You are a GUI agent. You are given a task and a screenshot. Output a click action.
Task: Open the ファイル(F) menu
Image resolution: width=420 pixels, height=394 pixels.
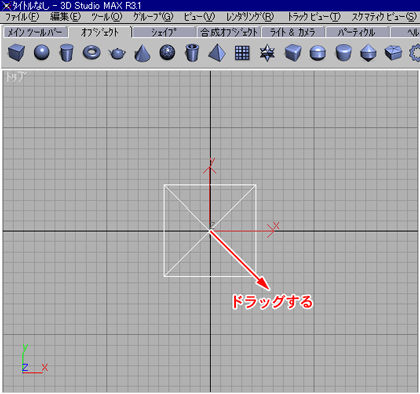pos(22,17)
